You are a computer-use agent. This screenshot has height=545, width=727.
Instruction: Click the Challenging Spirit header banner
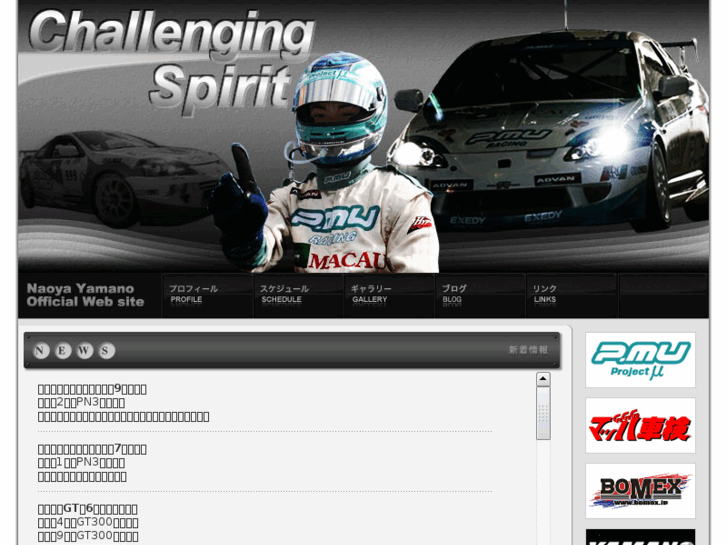pos(364,136)
